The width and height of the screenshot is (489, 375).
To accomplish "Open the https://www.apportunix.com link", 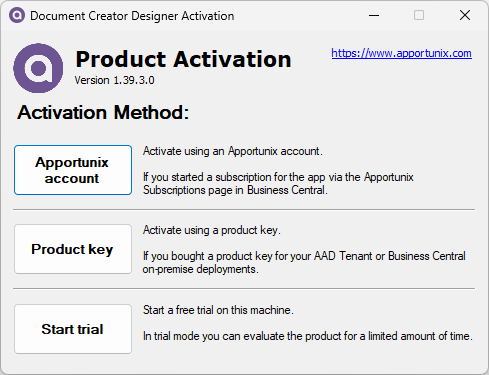I will (x=401, y=53).
